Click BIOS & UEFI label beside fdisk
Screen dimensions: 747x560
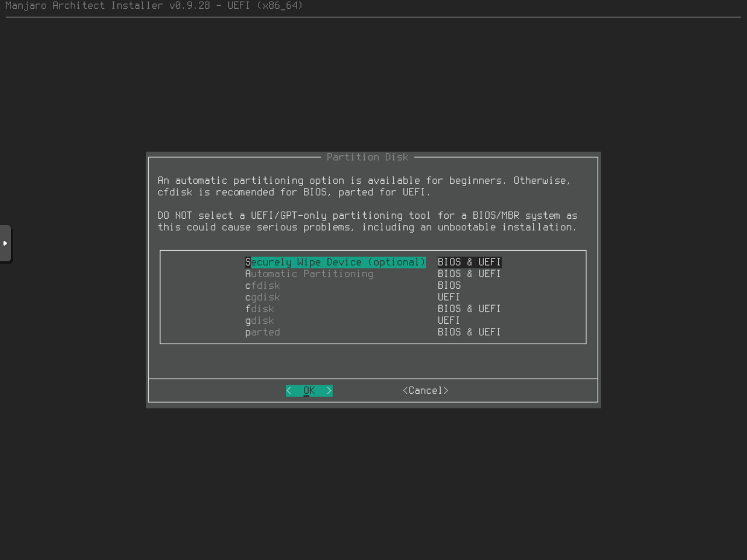[469, 309]
